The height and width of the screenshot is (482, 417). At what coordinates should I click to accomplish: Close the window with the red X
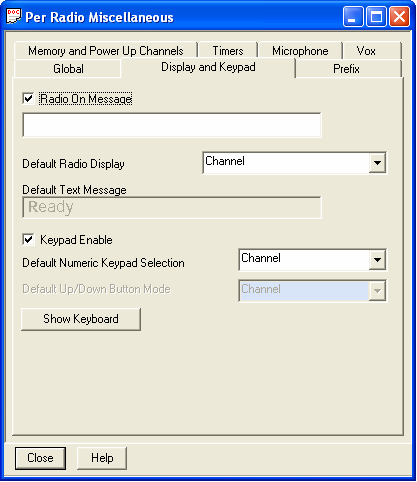point(399,16)
